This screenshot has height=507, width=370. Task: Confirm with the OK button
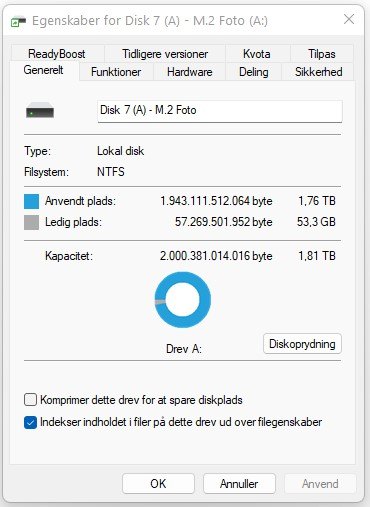[158, 484]
